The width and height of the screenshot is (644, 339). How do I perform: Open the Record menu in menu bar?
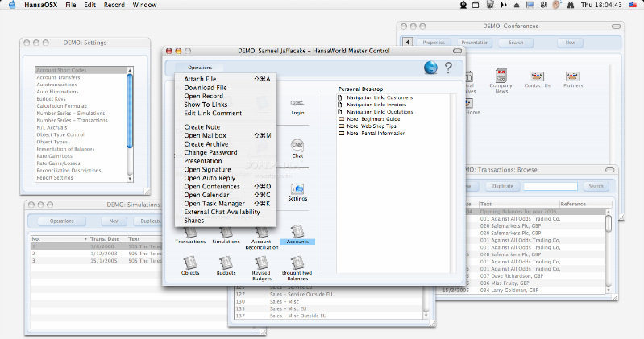[x=114, y=5]
